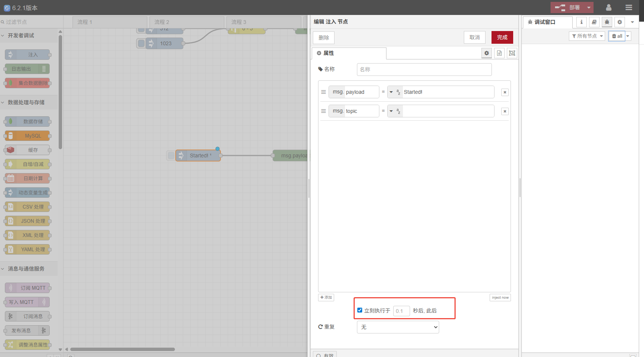Open the sidebar help book icon
644x357 pixels.
[594, 22]
